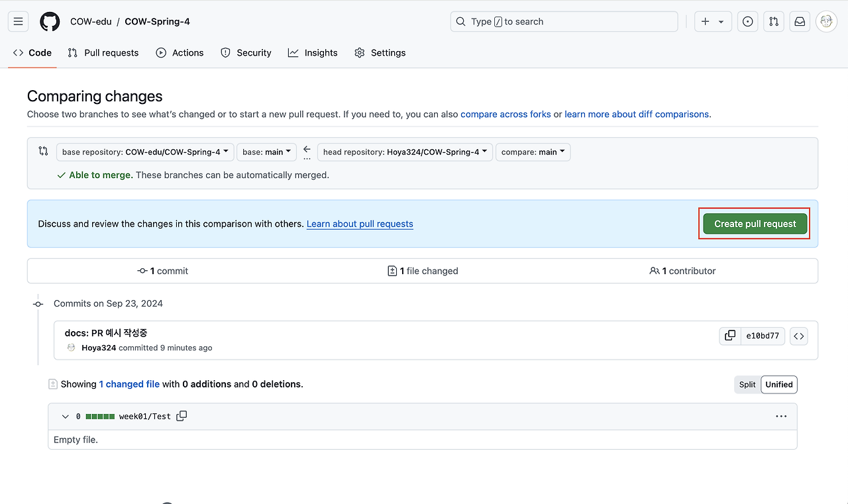The image size is (848, 504).
Task: Click the file tree icon beside 'Showing'
Action: [53, 383]
